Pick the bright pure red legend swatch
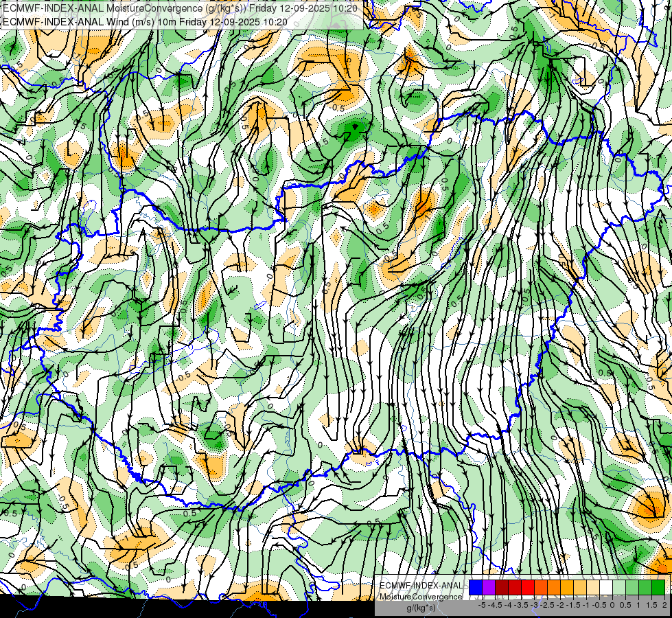The height and width of the screenshot is (618, 672). coord(528,587)
